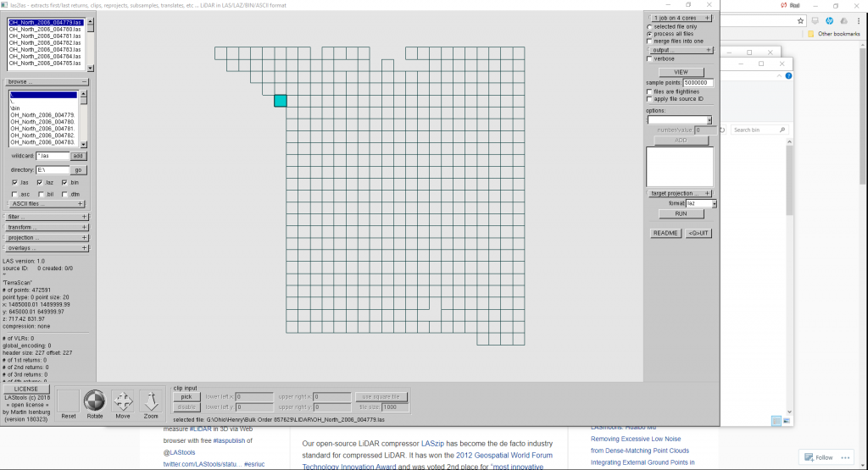Collapse the browse panel
Image resolution: width=868 pixels, height=470 pixels.
84,82
